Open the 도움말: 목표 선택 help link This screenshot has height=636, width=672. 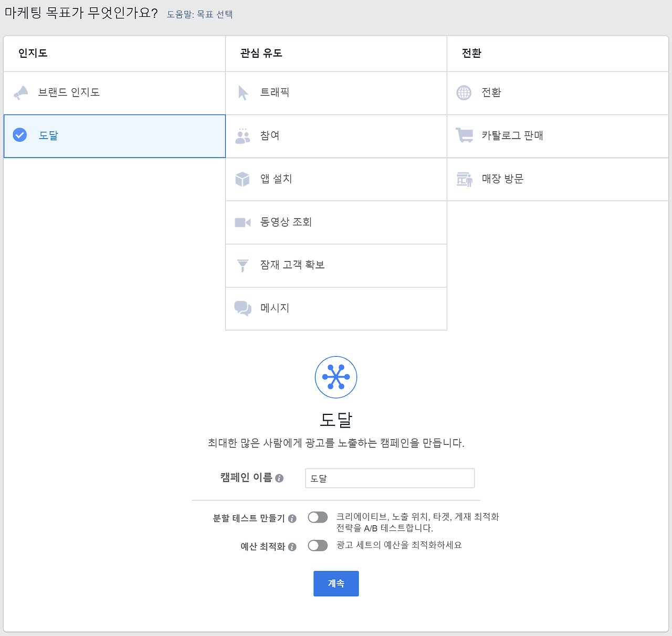point(199,15)
